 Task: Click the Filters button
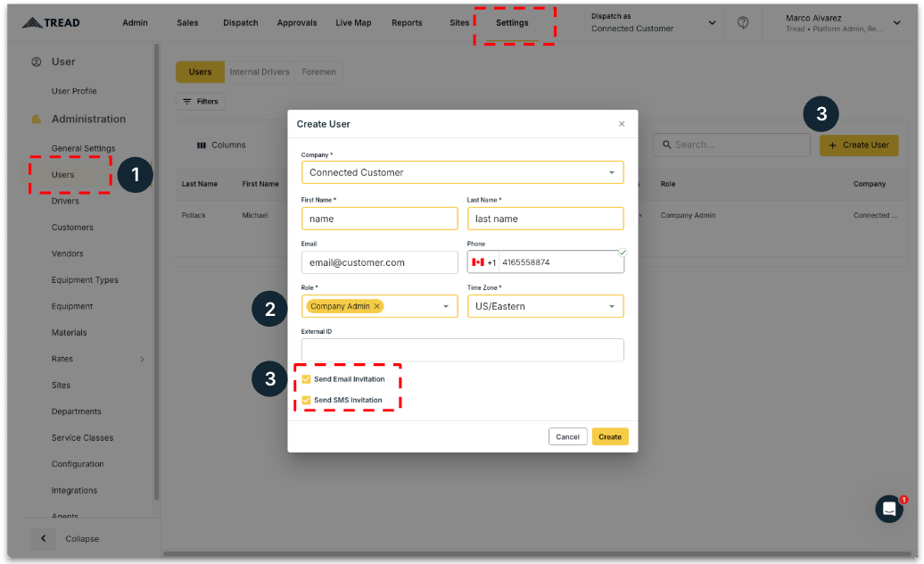click(201, 102)
